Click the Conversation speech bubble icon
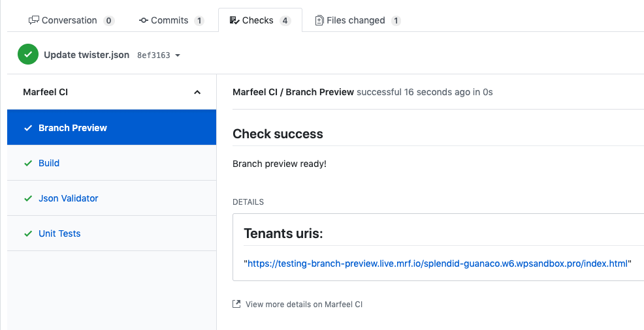This screenshot has width=644, height=330. [34, 20]
